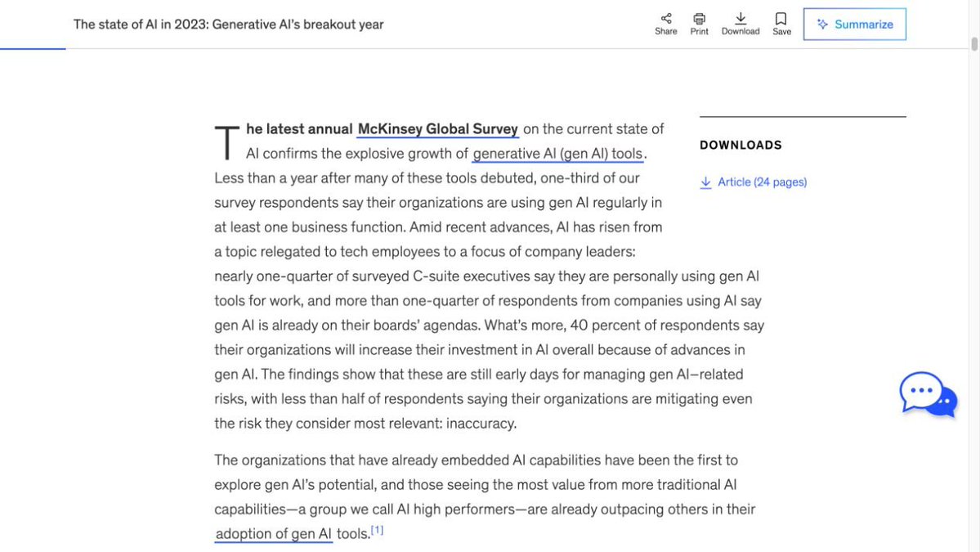Click the blue reading progress bar

pyautogui.click(x=33, y=49)
